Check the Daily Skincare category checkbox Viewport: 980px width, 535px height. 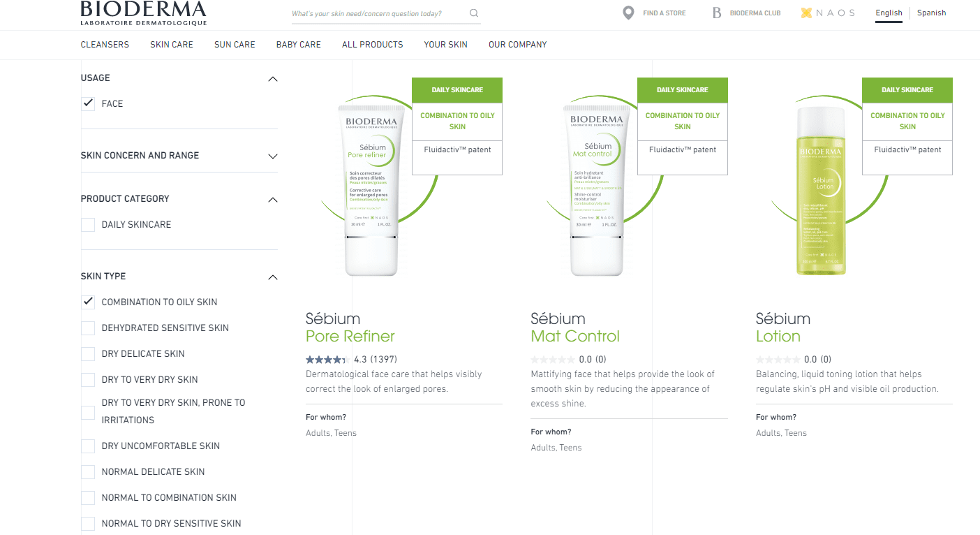coord(88,224)
